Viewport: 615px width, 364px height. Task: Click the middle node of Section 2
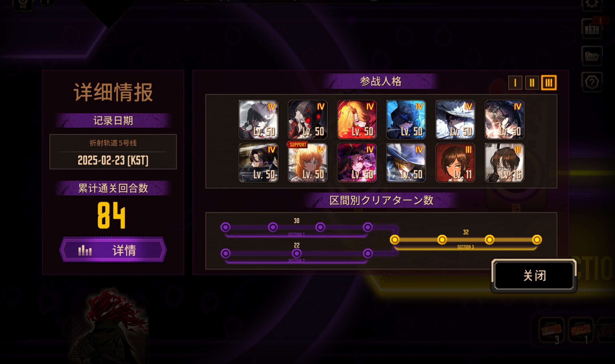296,253
